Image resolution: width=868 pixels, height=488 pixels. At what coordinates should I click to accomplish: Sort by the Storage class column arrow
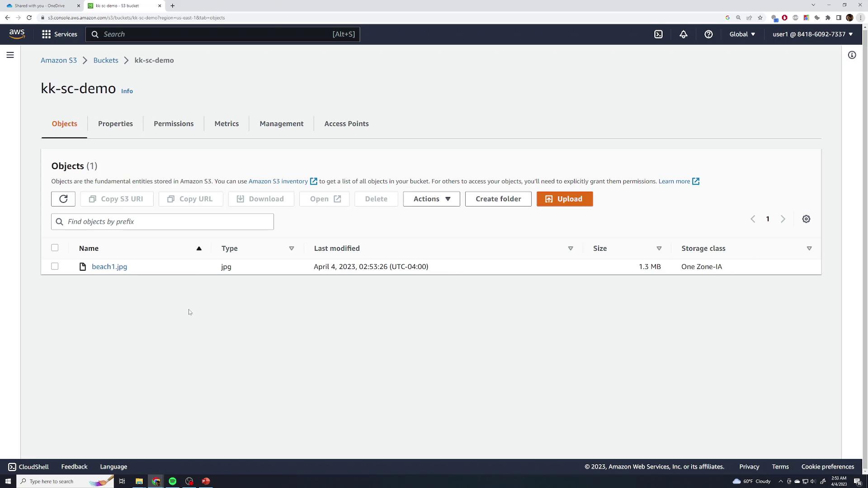tap(809, 249)
